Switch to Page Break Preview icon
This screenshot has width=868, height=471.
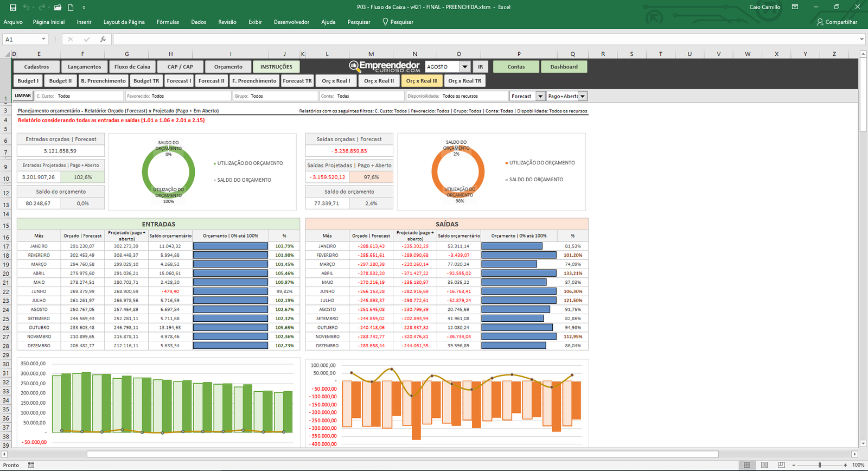[x=781, y=465]
